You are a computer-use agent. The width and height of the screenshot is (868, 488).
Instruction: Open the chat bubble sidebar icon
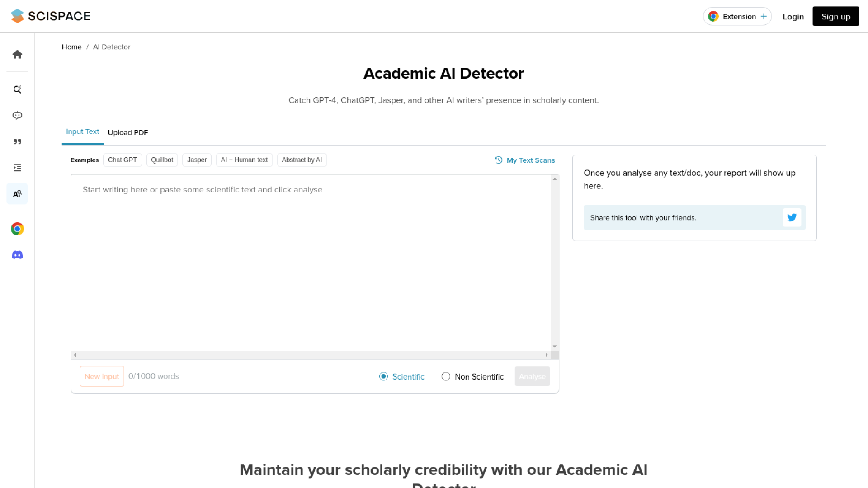[x=17, y=116]
